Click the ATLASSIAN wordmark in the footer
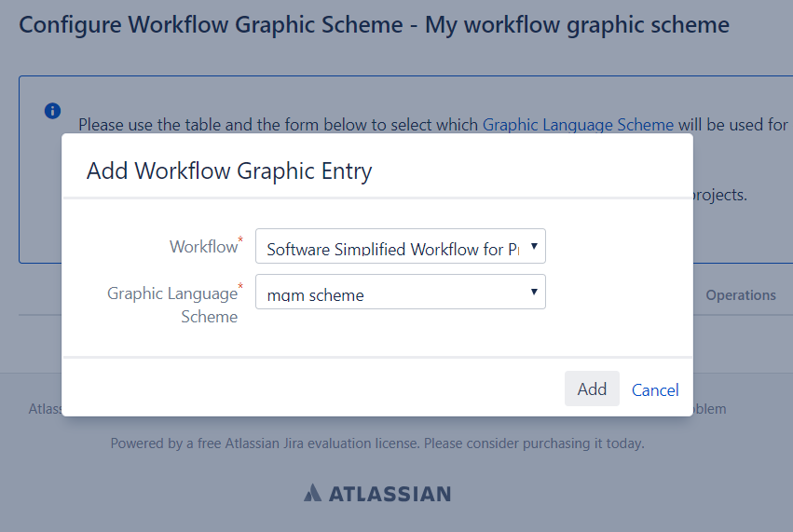Image resolution: width=793 pixels, height=532 pixels. tap(388, 494)
